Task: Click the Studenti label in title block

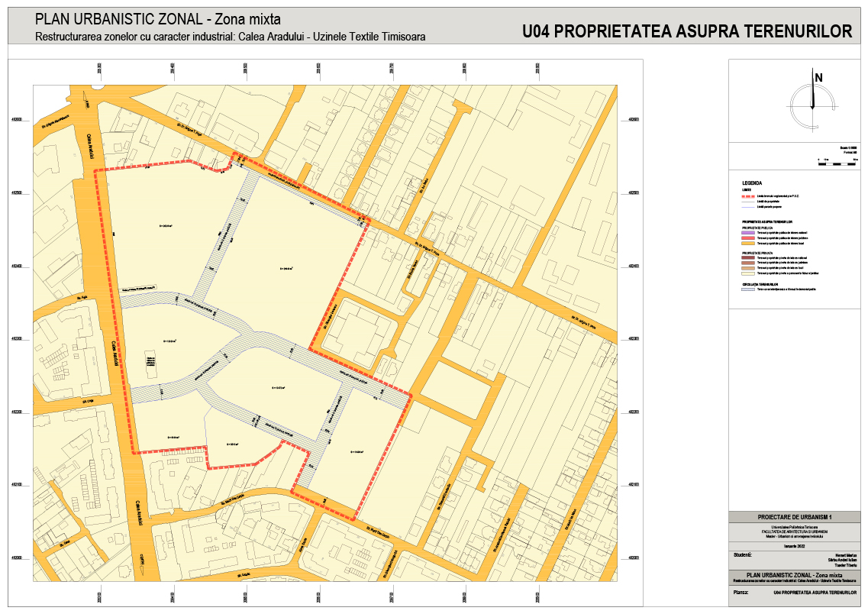Action: [743, 554]
